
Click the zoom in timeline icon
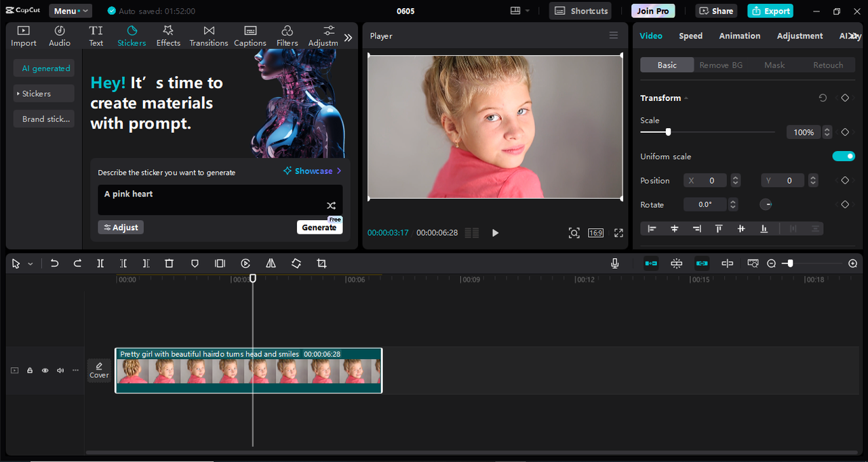[853, 264]
